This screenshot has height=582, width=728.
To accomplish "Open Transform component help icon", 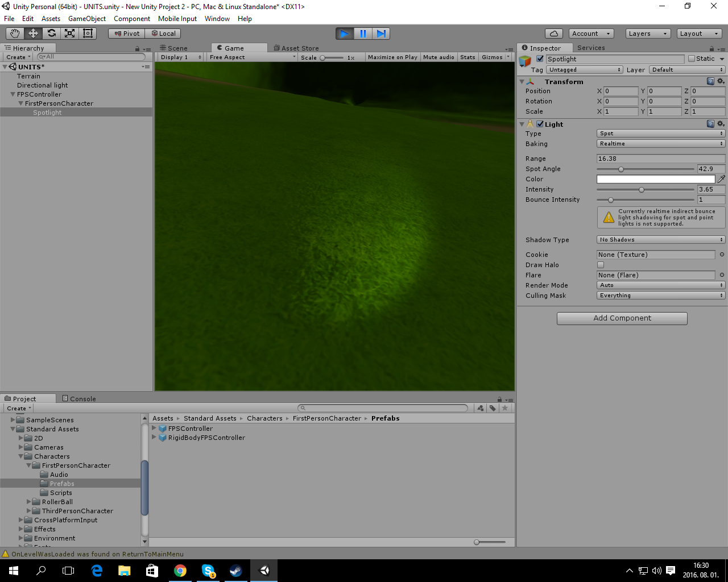I will pyautogui.click(x=710, y=81).
